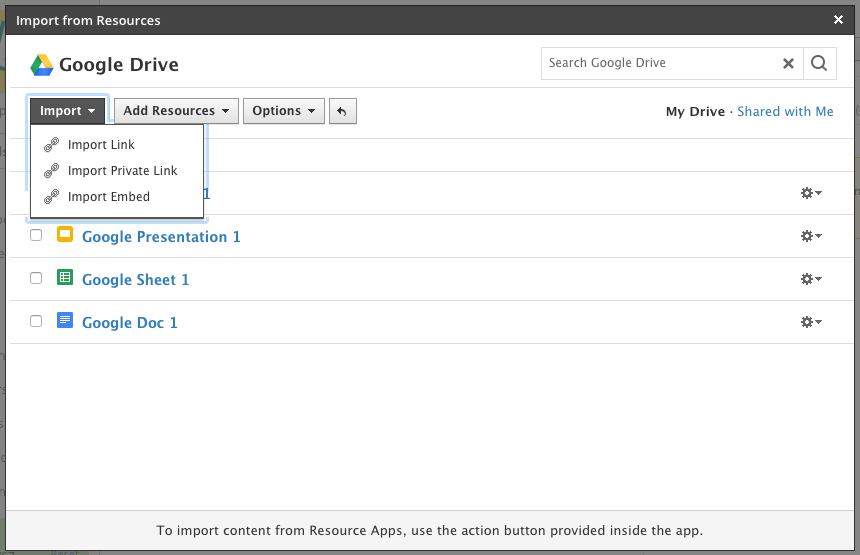The image size is (860, 555).
Task: Clear the Google Drive search field
Action: pyautogui.click(x=788, y=64)
